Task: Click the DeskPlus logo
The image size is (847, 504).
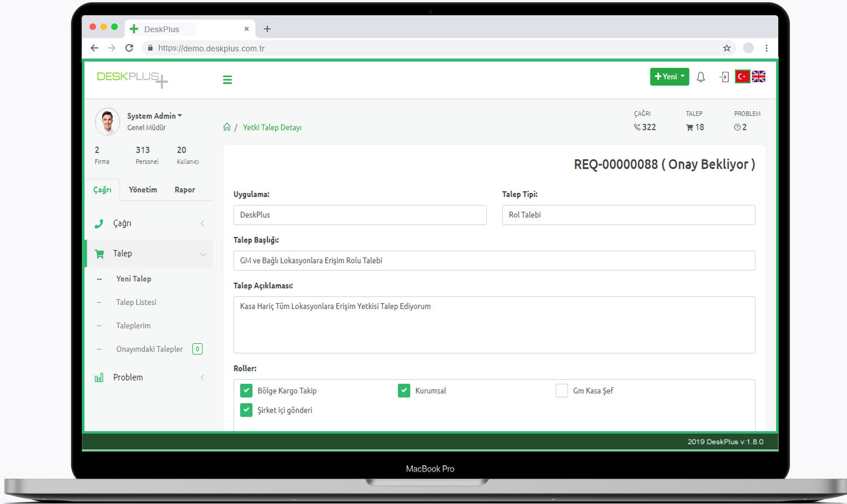Action: click(x=132, y=79)
